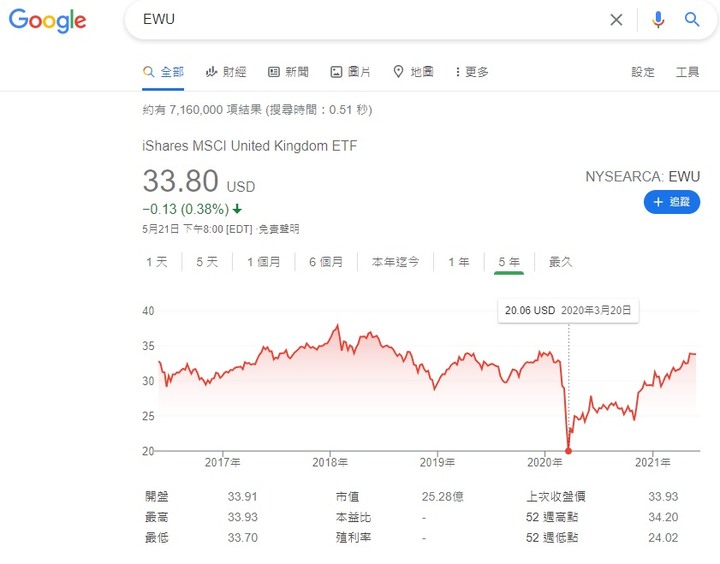Click the 2021年 axis label
Viewport: 720px width, 564px height.
pyautogui.click(x=652, y=462)
